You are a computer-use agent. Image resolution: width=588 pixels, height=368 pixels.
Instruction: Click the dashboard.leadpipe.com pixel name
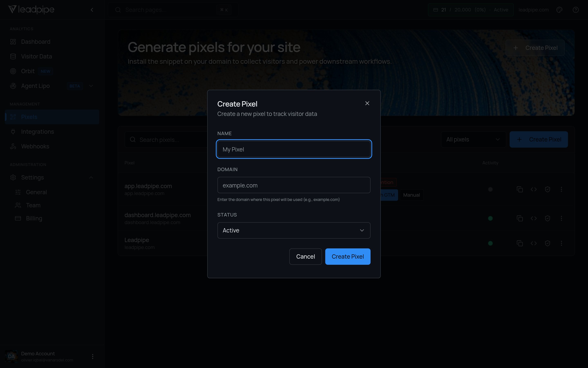(x=157, y=215)
